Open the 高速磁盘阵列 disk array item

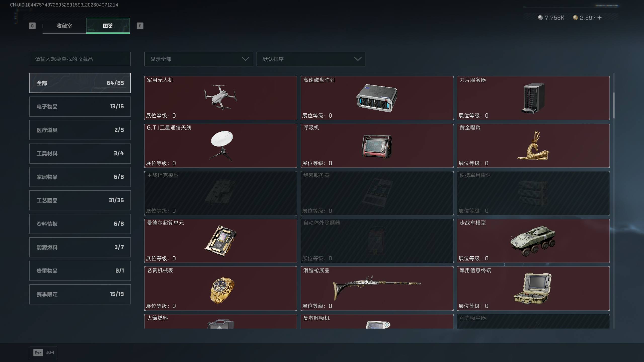click(x=377, y=98)
